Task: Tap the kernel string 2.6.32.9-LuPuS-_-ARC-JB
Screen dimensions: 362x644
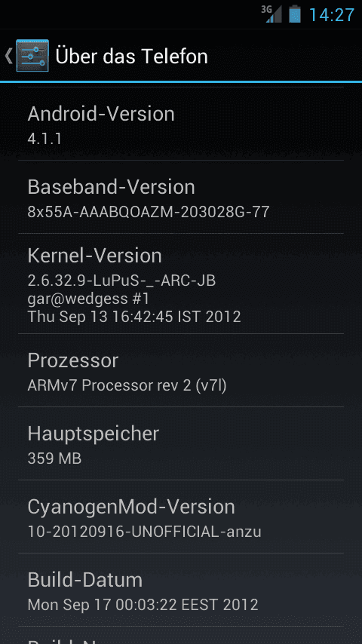Action: click(121, 281)
